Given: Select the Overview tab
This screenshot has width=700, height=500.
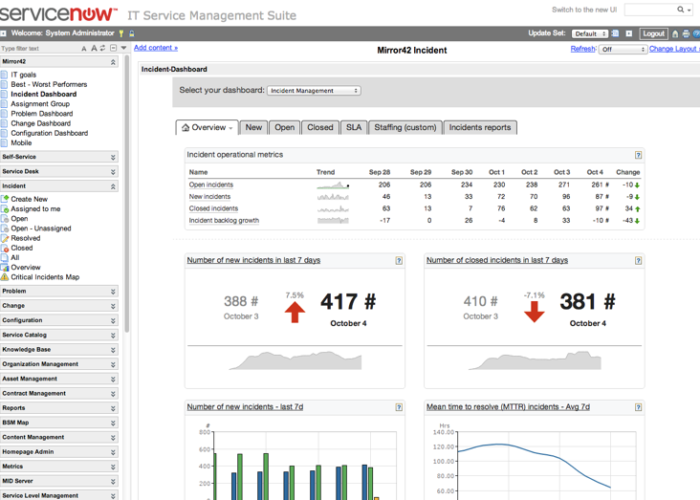Looking at the screenshot, I should point(207,128).
